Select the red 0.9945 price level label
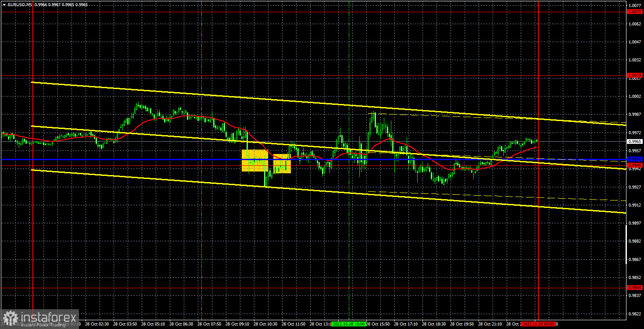 (635, 165)
